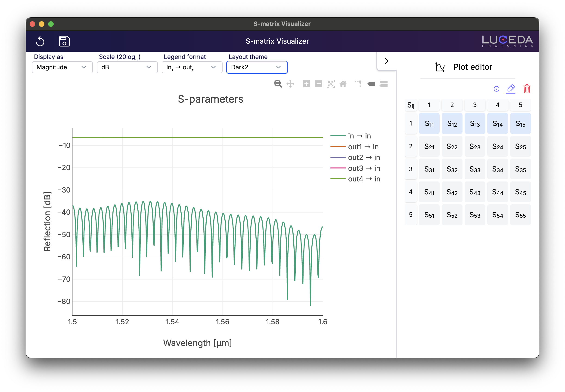Click the zoom out minus icon
Viewport: 565px width, 392px height.
coord(319,84)
